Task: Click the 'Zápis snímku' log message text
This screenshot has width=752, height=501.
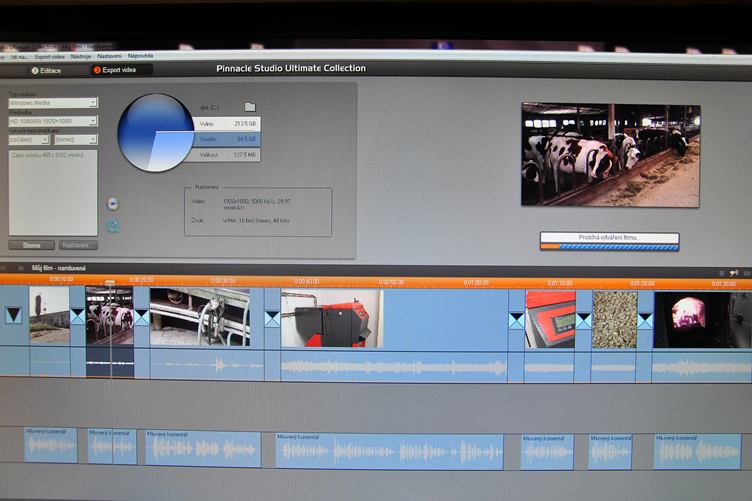Action: click(x=48, y=155)
